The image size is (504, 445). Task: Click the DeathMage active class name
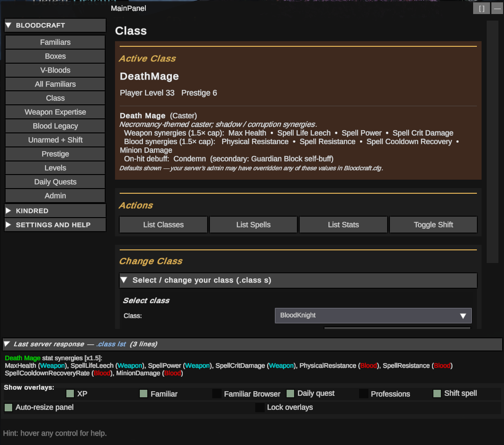149,76
